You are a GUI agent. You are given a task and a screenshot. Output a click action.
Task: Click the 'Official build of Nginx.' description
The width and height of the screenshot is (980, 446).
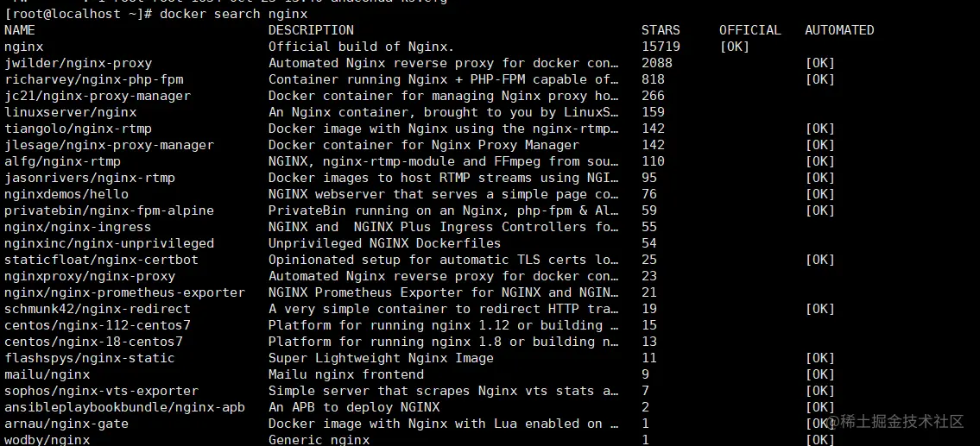362,47
